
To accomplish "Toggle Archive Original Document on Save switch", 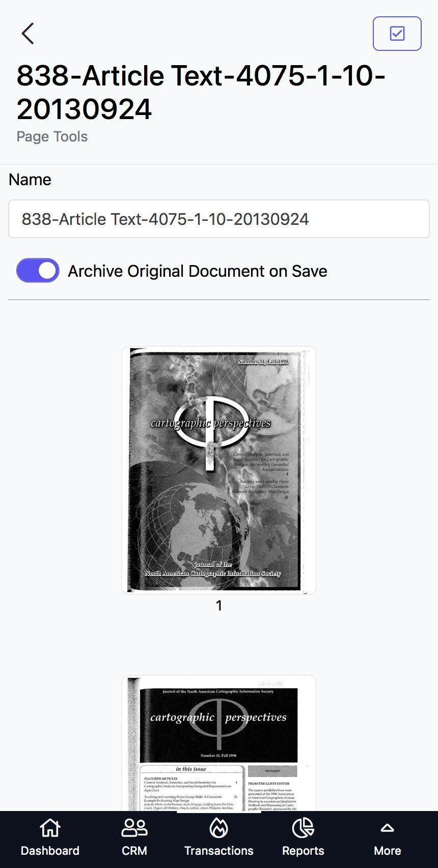I will pos(38,271).
